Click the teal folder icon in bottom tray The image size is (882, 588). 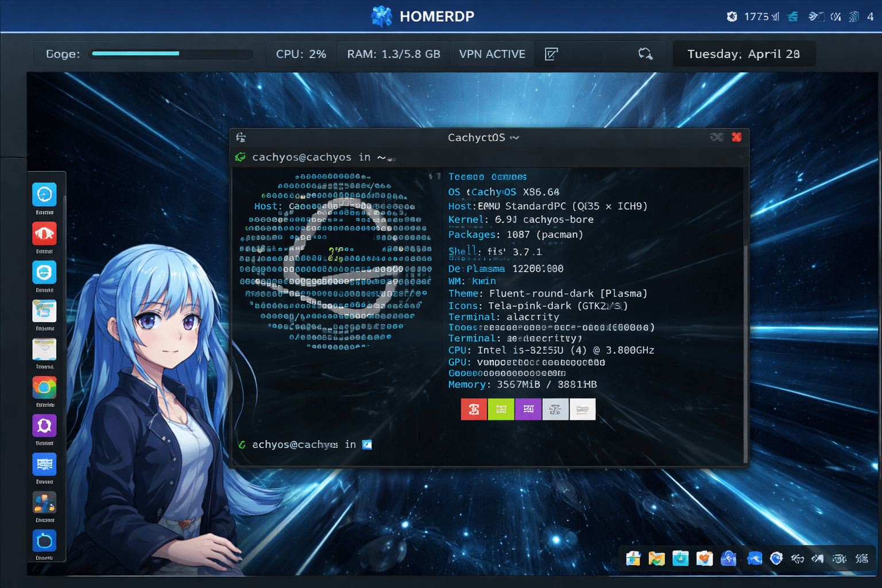tap(680, 558)
